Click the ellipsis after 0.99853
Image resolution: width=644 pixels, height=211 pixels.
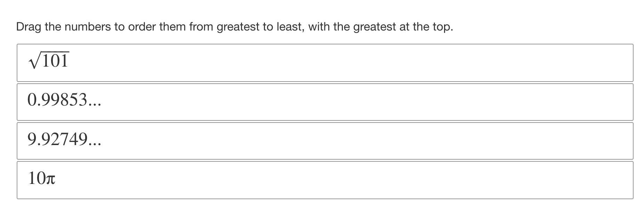click(x=95, y=104)
